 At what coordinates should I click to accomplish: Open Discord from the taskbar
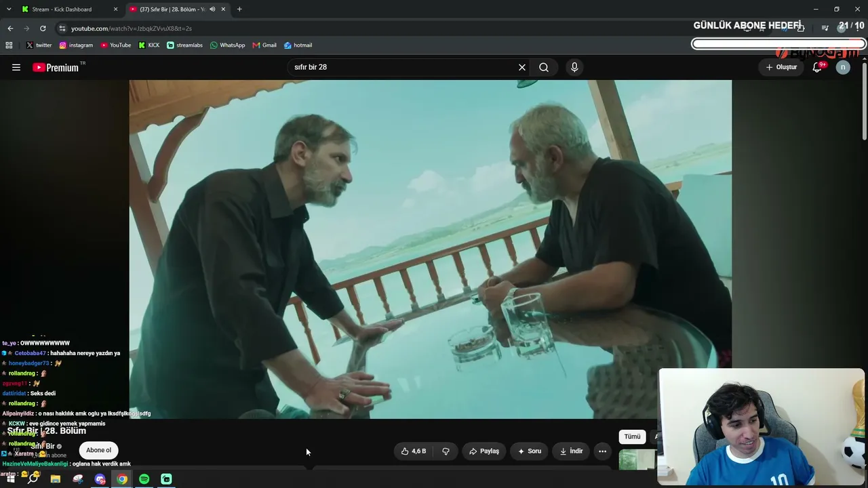pos(100,479)
